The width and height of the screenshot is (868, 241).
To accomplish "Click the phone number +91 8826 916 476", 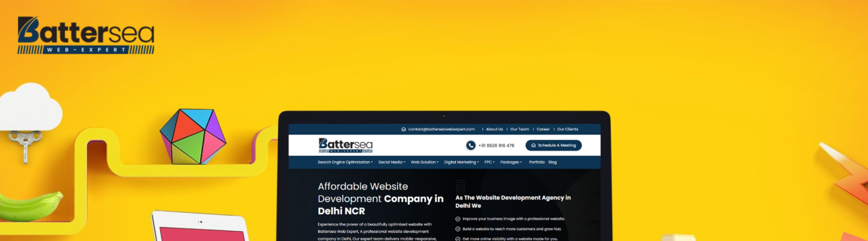I will 496,145.
